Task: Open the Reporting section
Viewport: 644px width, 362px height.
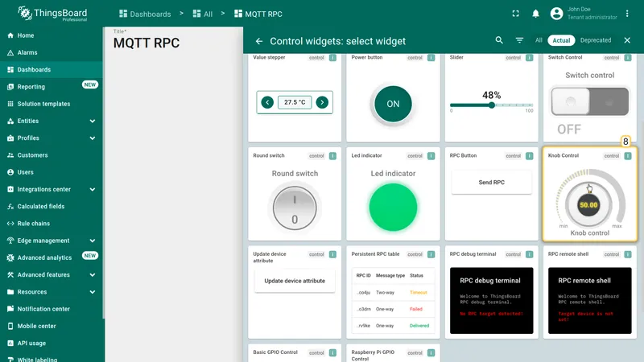Action: pyautogui.click(x=52, y=87)
